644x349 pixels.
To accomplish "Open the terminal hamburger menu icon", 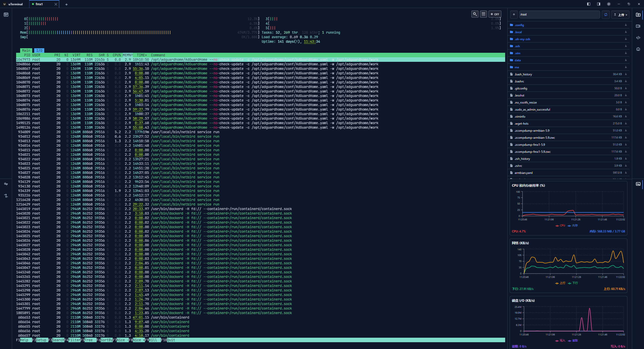I will tap(483, 14).
